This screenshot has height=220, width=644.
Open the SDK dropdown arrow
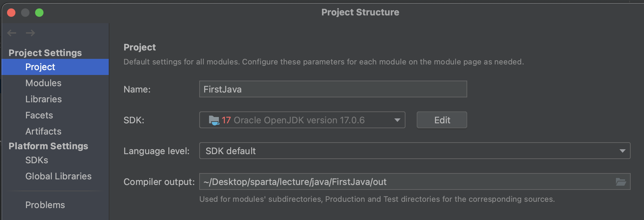(397, 120)
